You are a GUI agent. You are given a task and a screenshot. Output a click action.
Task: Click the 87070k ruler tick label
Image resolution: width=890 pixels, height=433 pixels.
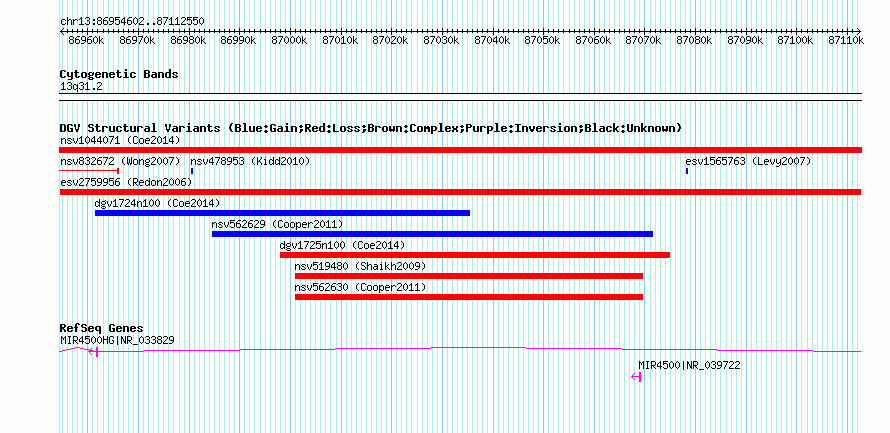[x=644, y=40]
